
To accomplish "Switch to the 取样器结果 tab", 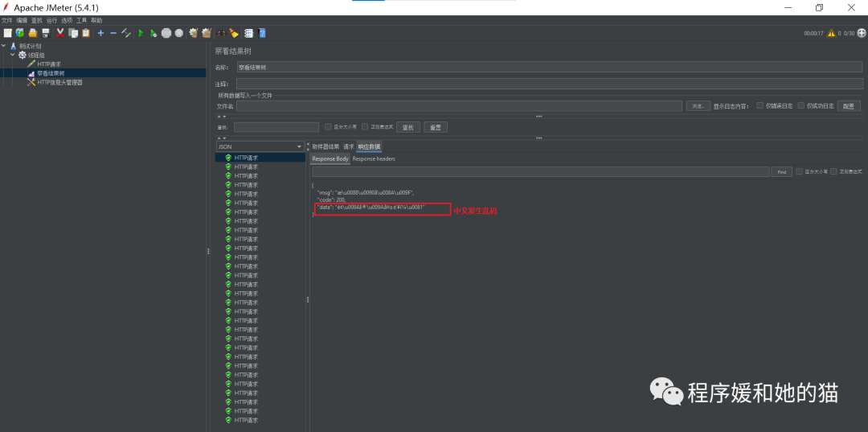I will [x=325, y=146].
